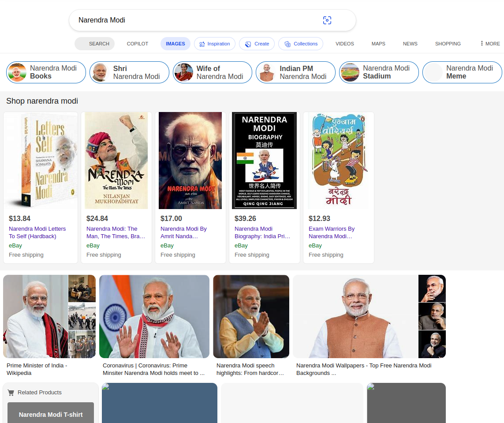The height and width of the screenshot is (423, 504).
Task: Click the $13.84 price
Action: pos(19,219)
